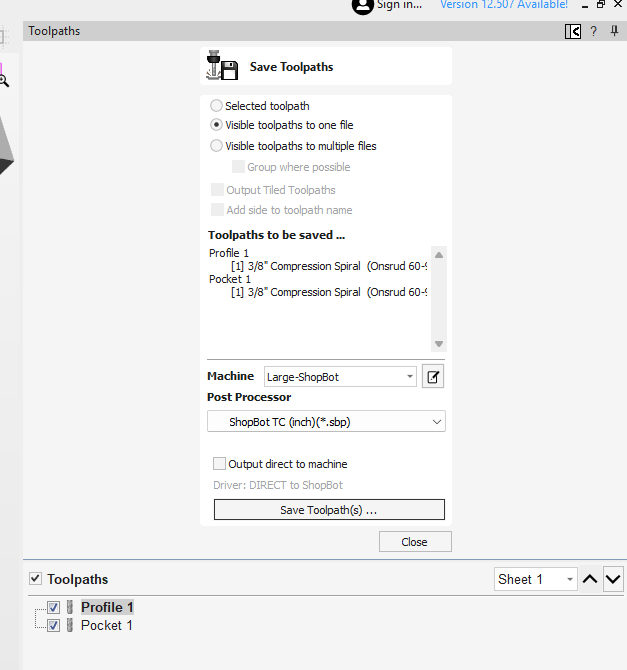The image size is (627, 670).
Task: Move toolpath down with down arrow
Action: [x=613, y=579]
